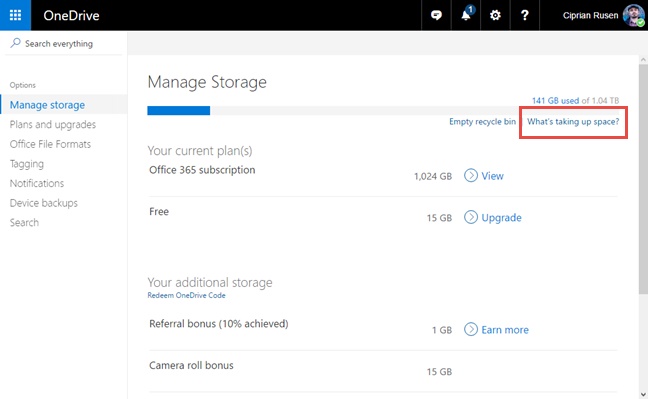The width and height of the screenshot is (648, 399).
Task: Click Empty recycle bin link
Action: pos(482,122)
